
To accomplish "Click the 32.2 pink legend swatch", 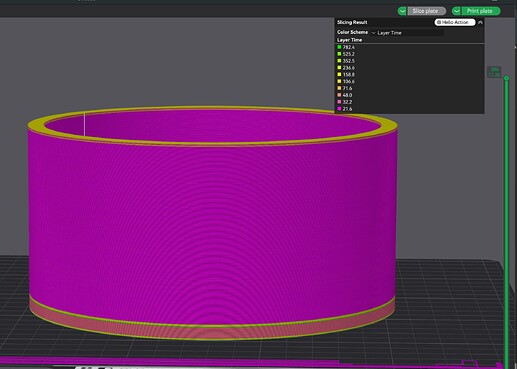I will (x=339, y=102).
